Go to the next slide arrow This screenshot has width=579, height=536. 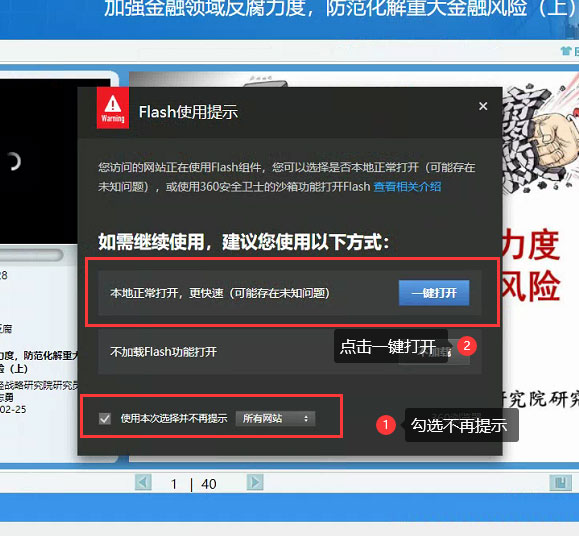point(255,482)
